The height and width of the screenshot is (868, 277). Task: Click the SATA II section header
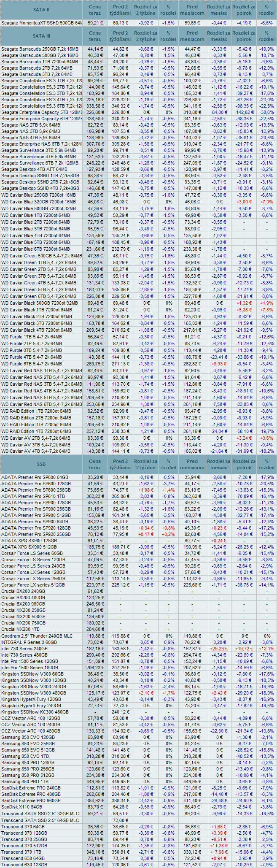tap(41, 10)
